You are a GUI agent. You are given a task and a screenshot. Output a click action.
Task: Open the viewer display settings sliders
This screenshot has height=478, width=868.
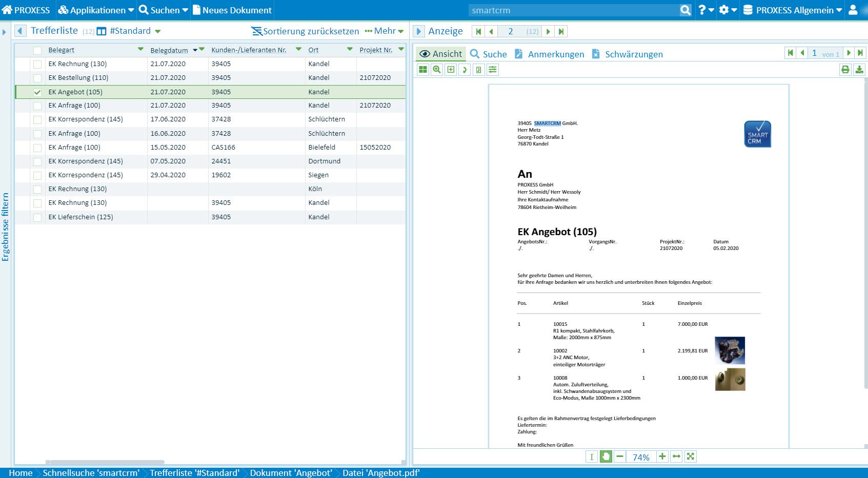click(493, 70)
